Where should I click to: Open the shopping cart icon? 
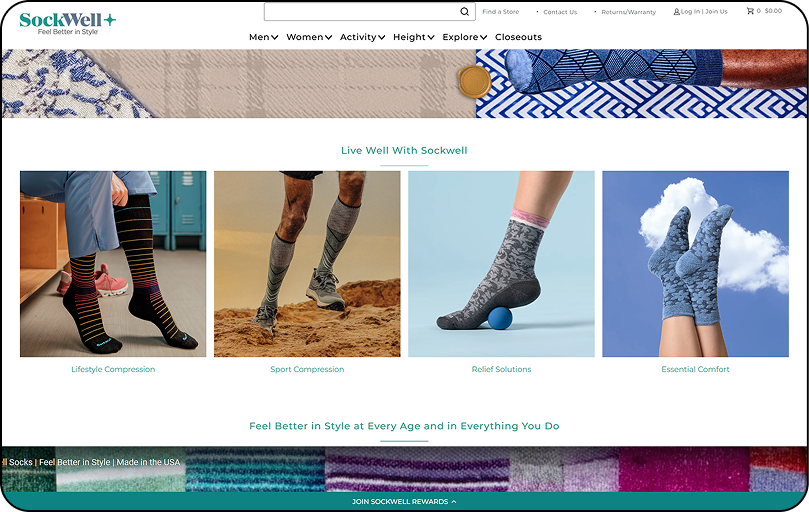pos(750,11)
